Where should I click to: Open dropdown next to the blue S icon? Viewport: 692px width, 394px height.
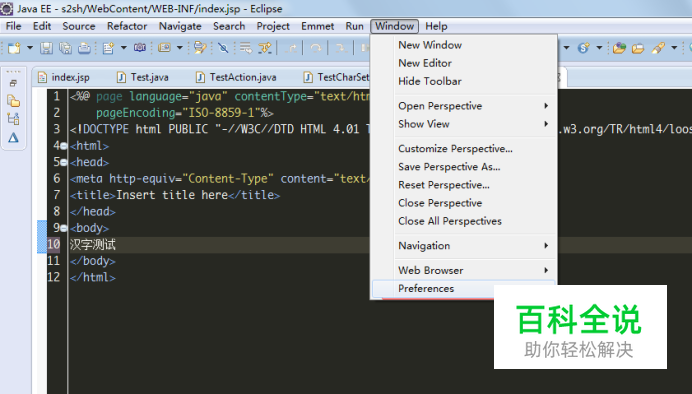point(599,48)
